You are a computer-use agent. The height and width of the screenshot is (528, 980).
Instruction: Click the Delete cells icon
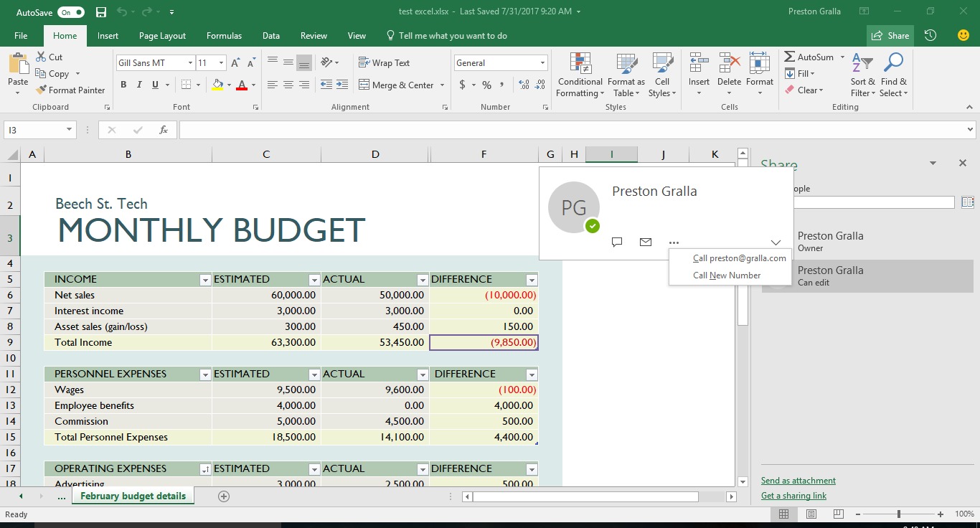729,63
